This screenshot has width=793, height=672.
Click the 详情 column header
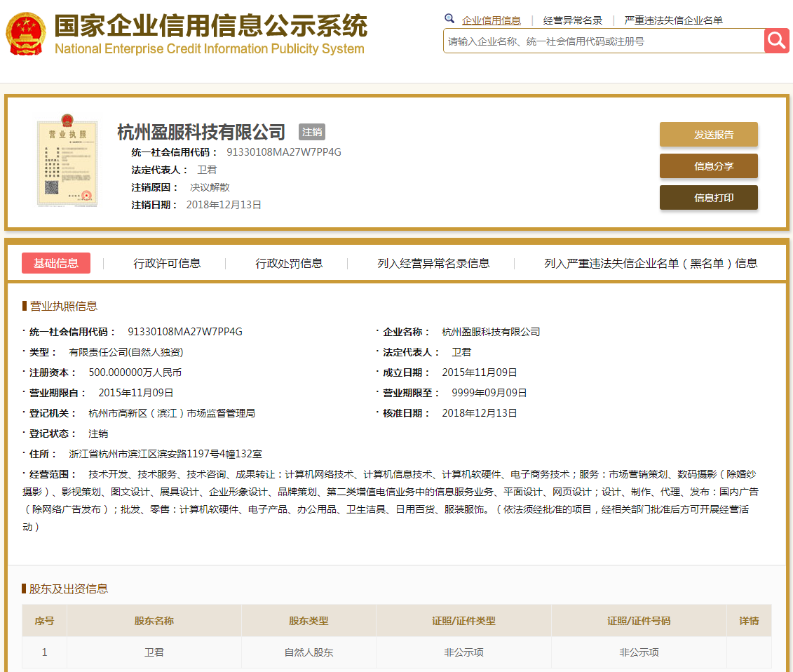pyautogui.click(x=749, y=621)
